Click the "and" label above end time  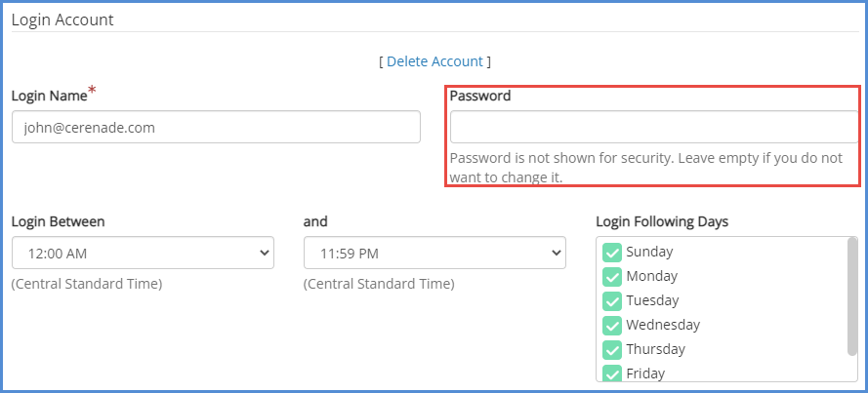coord(315,221)
